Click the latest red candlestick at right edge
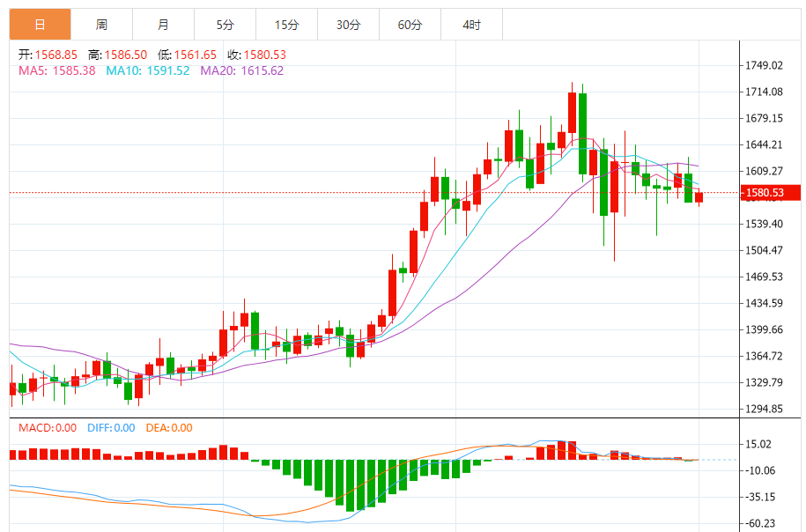This screenshot has height=532, width=806. tap(699, 197)
